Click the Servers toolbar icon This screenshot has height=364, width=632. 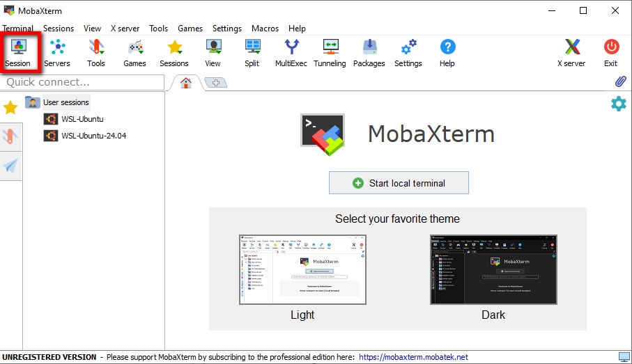(x=57, y=52)
